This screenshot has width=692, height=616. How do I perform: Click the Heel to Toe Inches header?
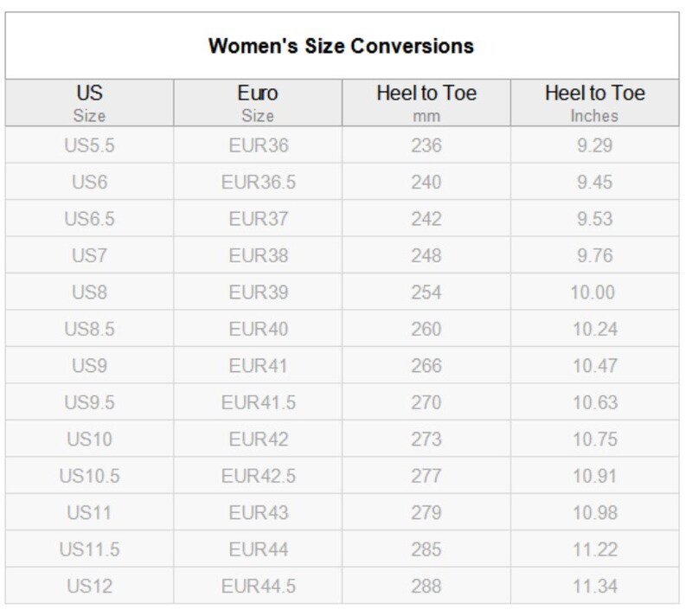[x=594, y=103]
